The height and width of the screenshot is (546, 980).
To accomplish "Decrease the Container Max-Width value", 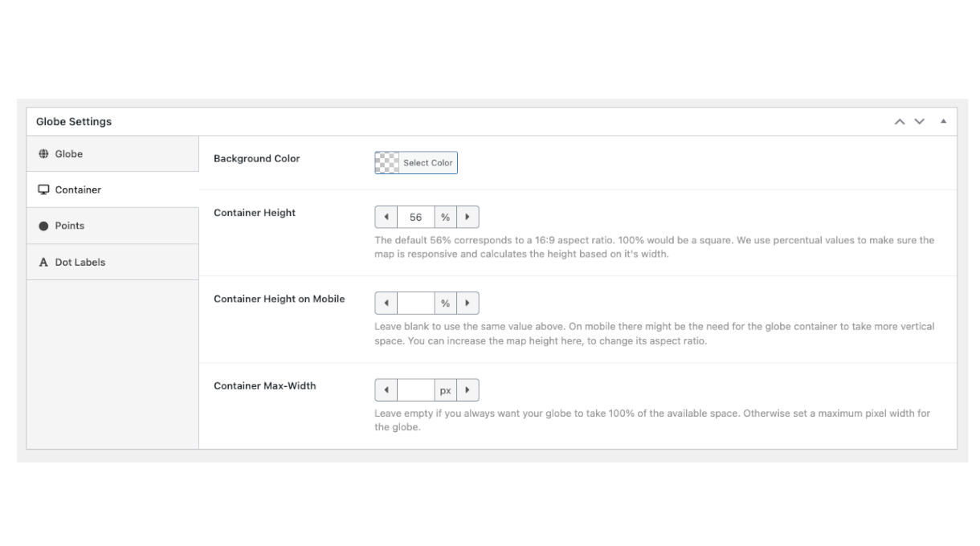I will pyautogui.click(x=386, y=390).
